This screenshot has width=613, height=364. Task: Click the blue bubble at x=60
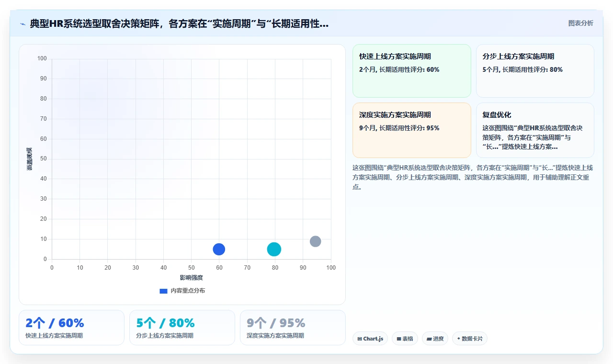coord(219,249)
